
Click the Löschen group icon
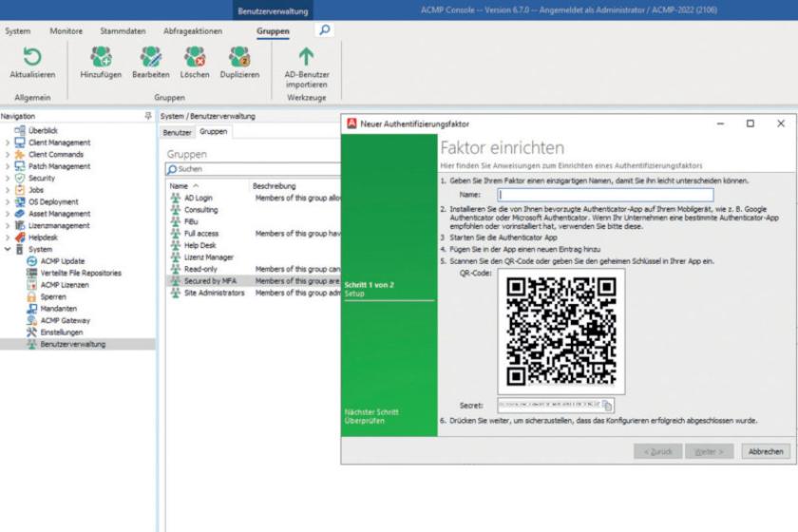195,56
